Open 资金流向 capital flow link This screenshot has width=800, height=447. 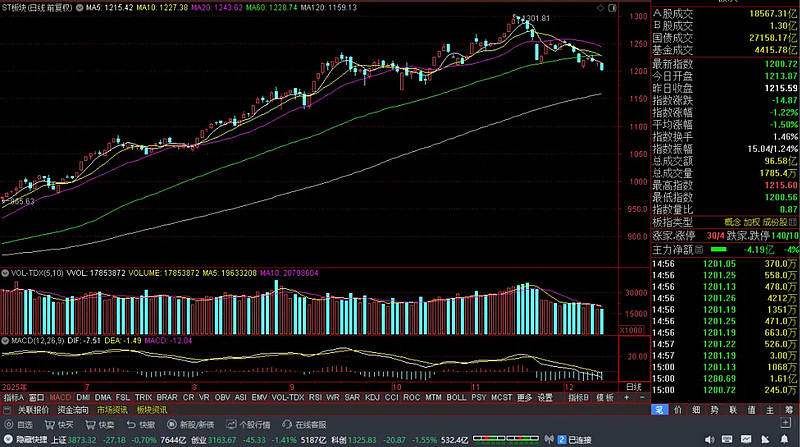[x=73, y=410]
